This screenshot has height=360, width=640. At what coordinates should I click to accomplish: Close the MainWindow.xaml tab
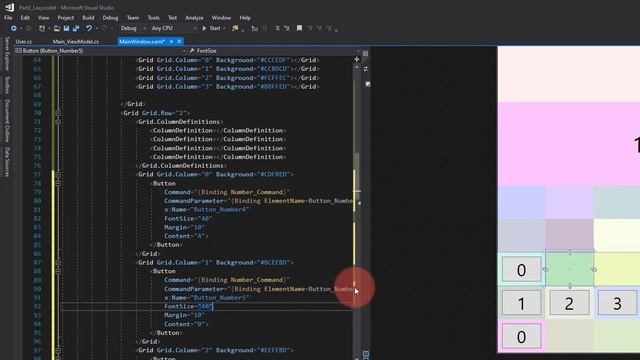pos(179,42)
